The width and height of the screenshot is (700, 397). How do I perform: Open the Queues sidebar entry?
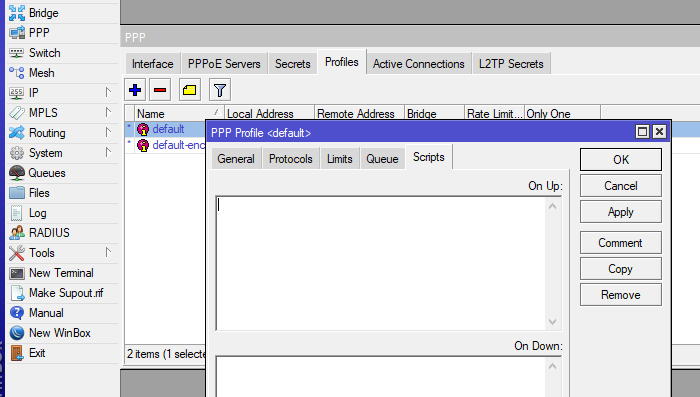[x=62, y=173]
